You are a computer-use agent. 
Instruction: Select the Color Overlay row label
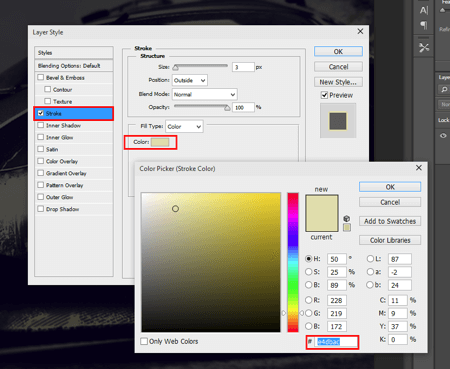[62, 161]
